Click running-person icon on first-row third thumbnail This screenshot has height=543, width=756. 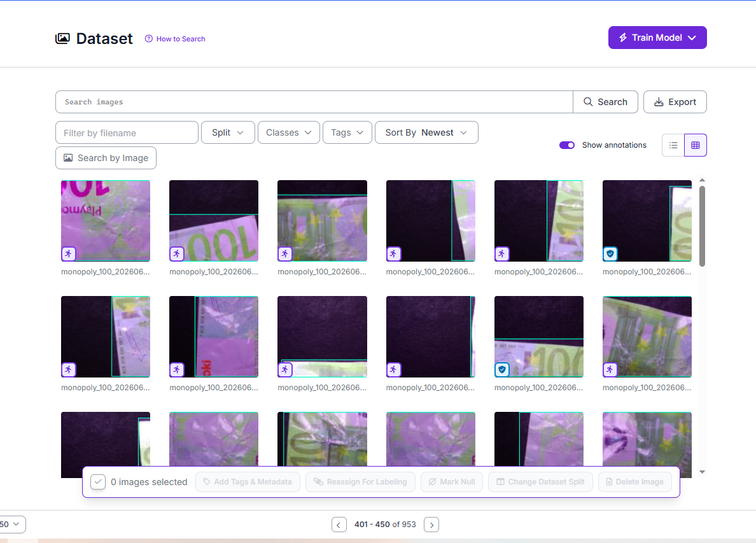285,253
